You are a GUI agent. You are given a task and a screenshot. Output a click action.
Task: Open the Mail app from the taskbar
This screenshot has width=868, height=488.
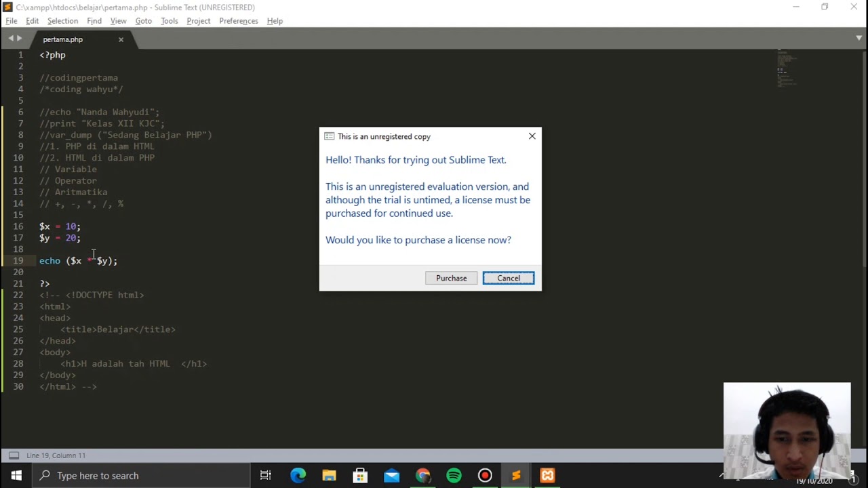pyautogui.click(x=391, y=475)
